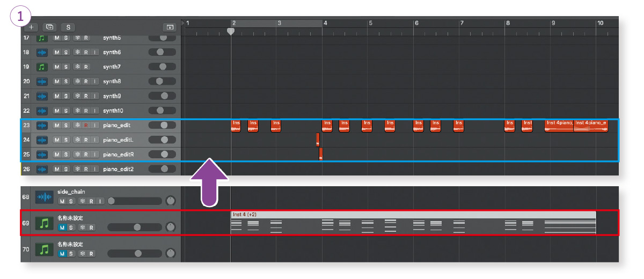Click the synth7 green music note icon
Screen dimensions: 644x279
pyautogui.click(x=42, y=67)
